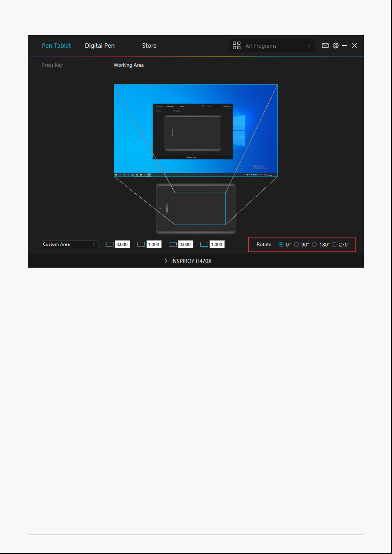Switch to the Digital Pen tab

coord(100,46)
